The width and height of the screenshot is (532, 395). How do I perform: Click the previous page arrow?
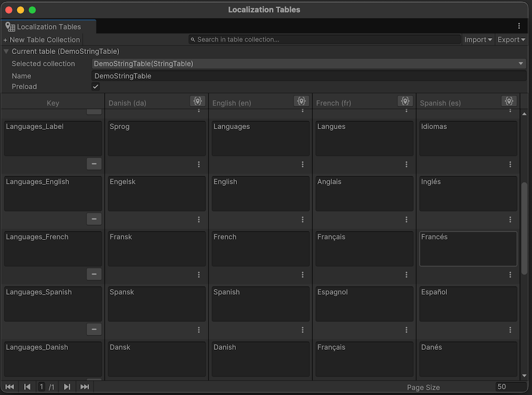point(26,387)
